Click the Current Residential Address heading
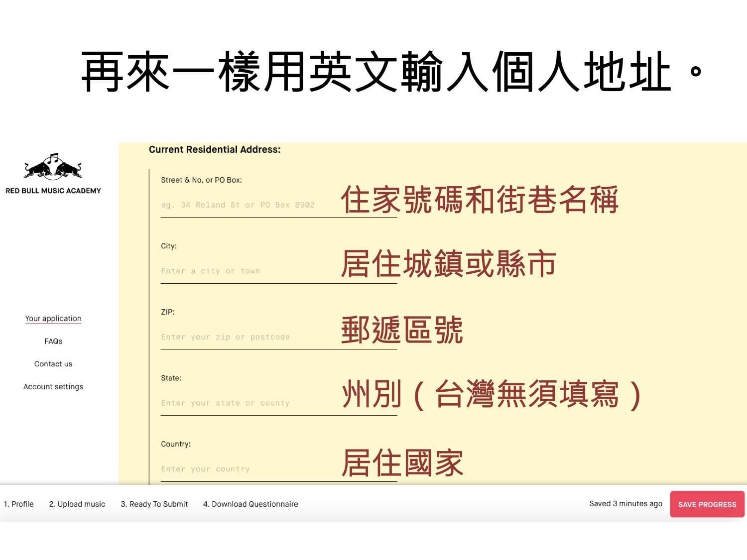The image size is (747, 560). coord(215,149)
